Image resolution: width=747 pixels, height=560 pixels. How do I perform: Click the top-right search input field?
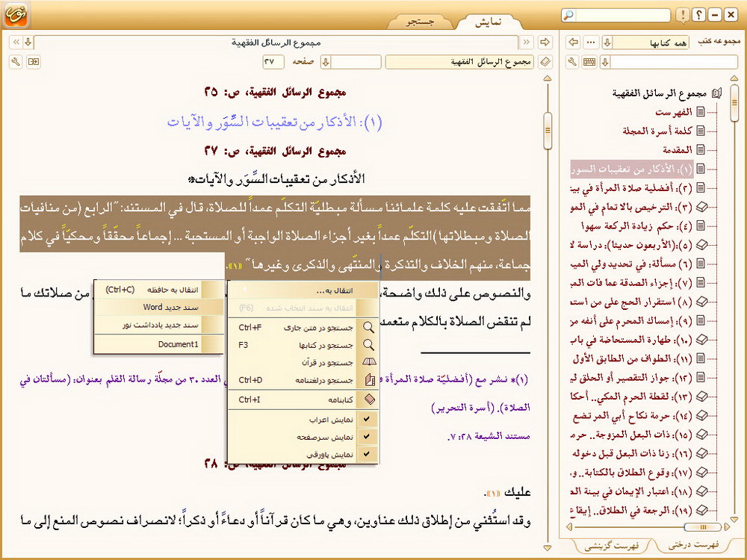(623, 15)
